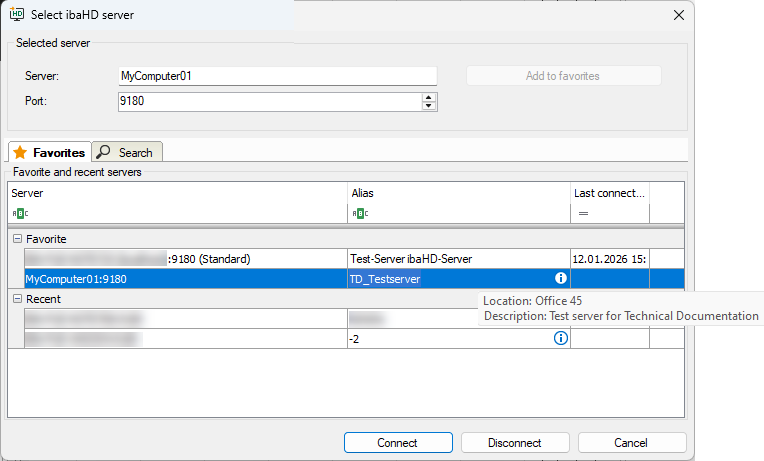
Task: Collapse the Recent group
Action: tap(17, 299)
